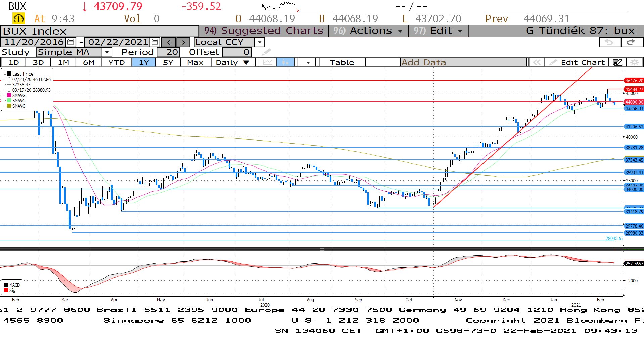Expand the Edit menu

point(438,31)
